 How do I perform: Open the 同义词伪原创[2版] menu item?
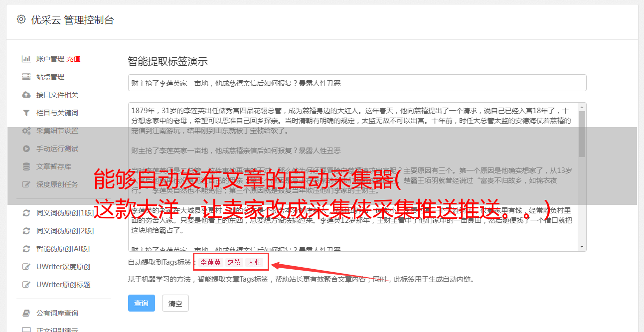pyautogui.click(x=65, y=231)
